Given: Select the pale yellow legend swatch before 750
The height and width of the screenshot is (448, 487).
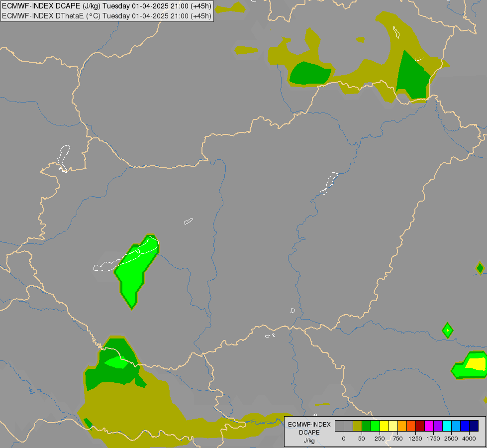Looking at the screenshot, I should point(393,426).
